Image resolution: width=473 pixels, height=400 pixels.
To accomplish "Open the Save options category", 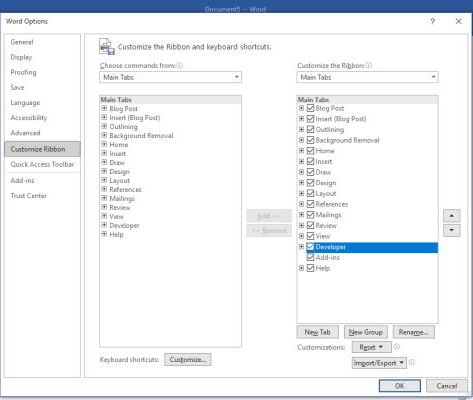I will coord(42,87).
